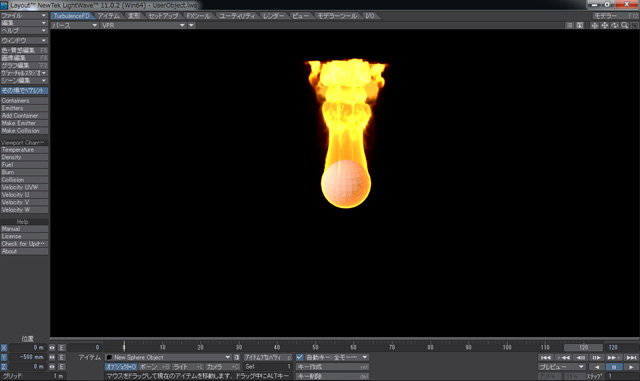
Task: Click the Containers button
Action: 24,100
